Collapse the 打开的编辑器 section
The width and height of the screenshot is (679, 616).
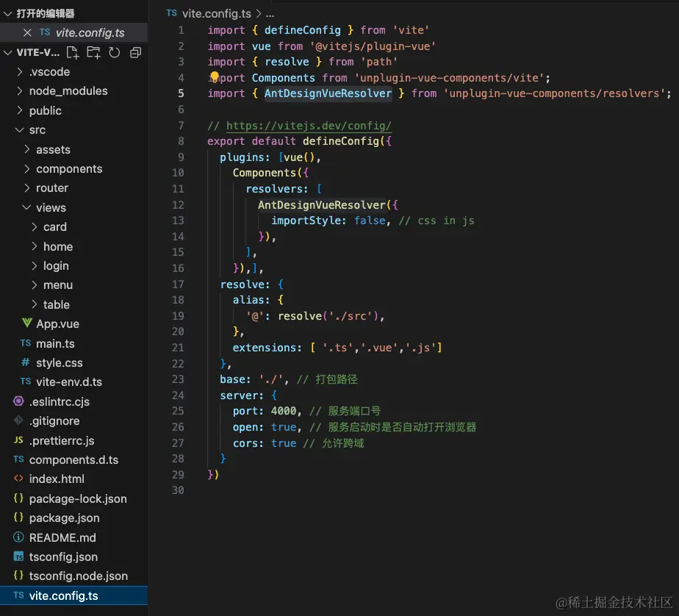[7, 13]
